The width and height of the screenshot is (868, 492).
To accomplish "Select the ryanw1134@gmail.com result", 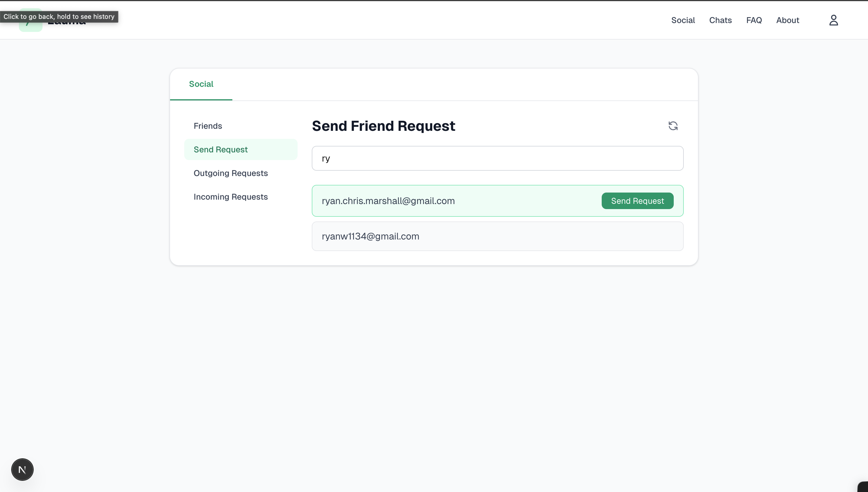I will 370,237.
